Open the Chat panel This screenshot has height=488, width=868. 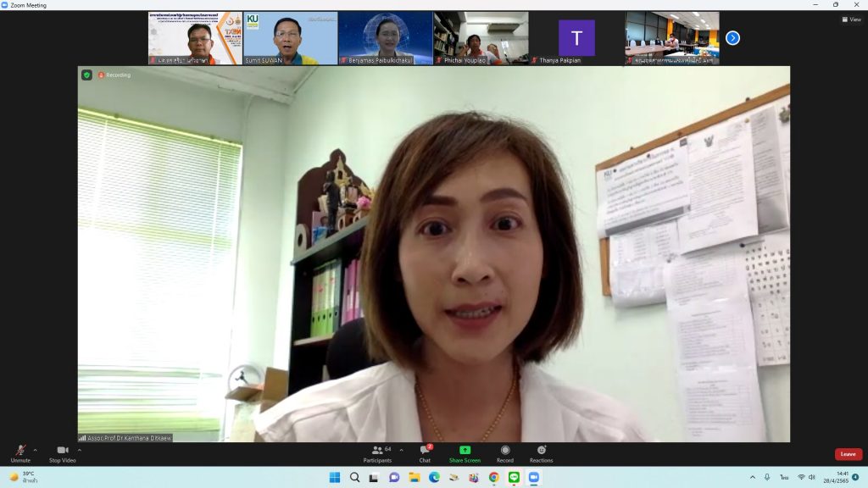point(425,452)
